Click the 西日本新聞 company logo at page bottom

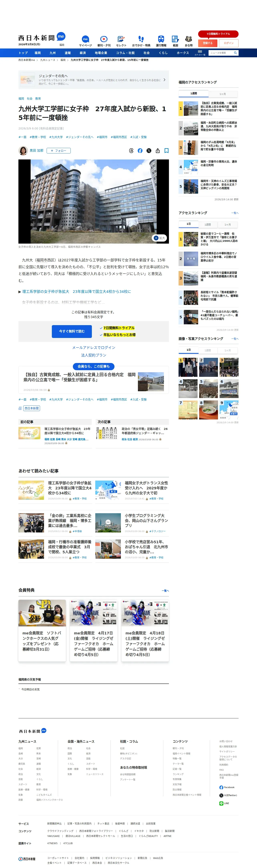(x=27, y=859)
